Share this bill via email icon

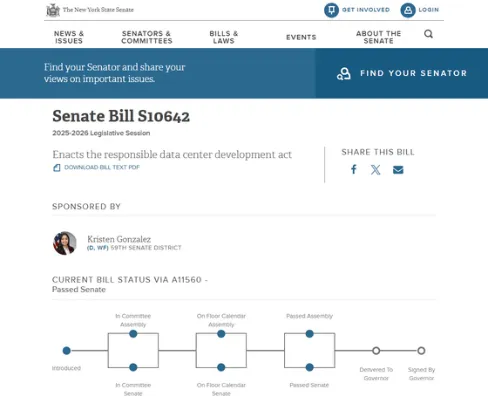point(398,170)
